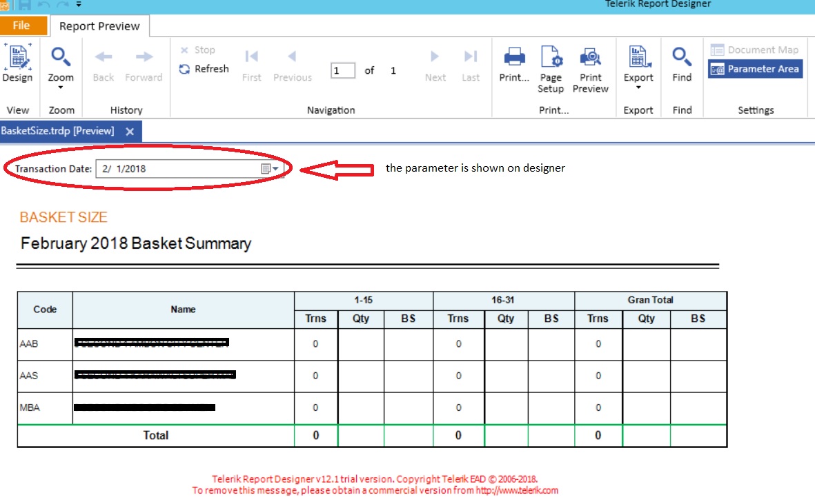
Task: Select BasketSize.trdp [Preview] document tab
Action: point(58,131)
